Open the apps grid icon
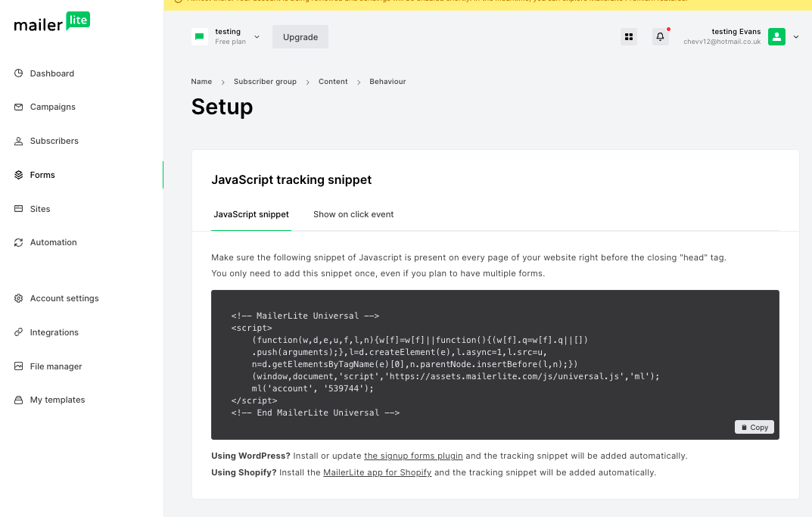Screen dimensions: 812x517 click(x=629, y=37)
